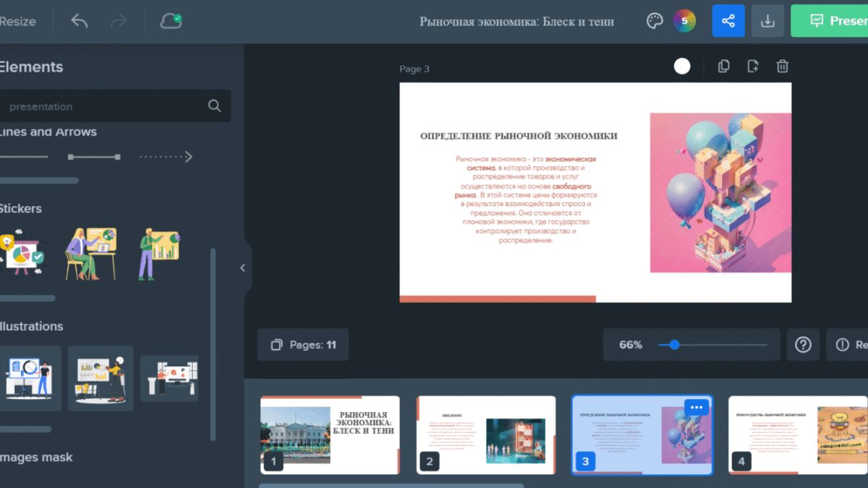Screen dimensions: 868x488
Task: Select the dotted arrow line element
Action: [x=166, y=157]
